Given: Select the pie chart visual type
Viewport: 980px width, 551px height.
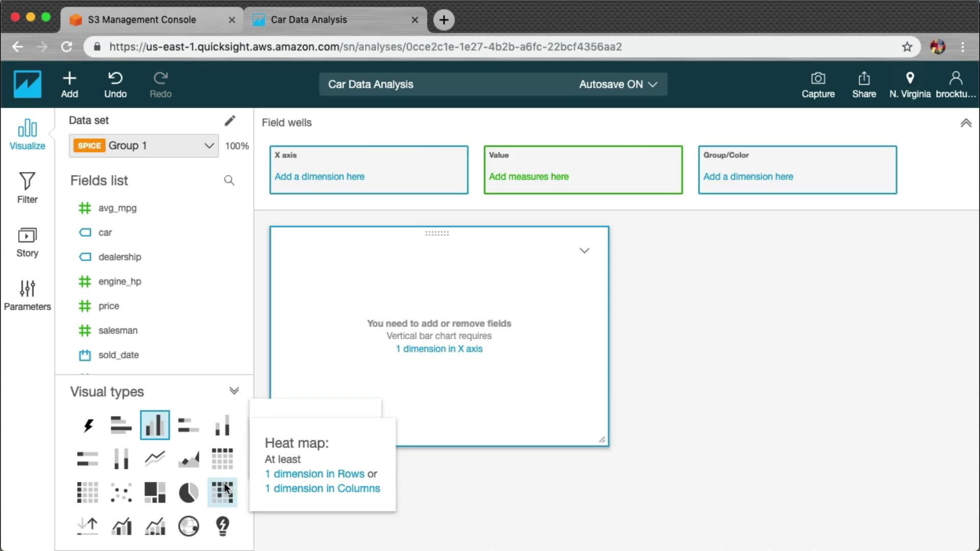Looking at the screenshot, I should click(x=188, y=492).
